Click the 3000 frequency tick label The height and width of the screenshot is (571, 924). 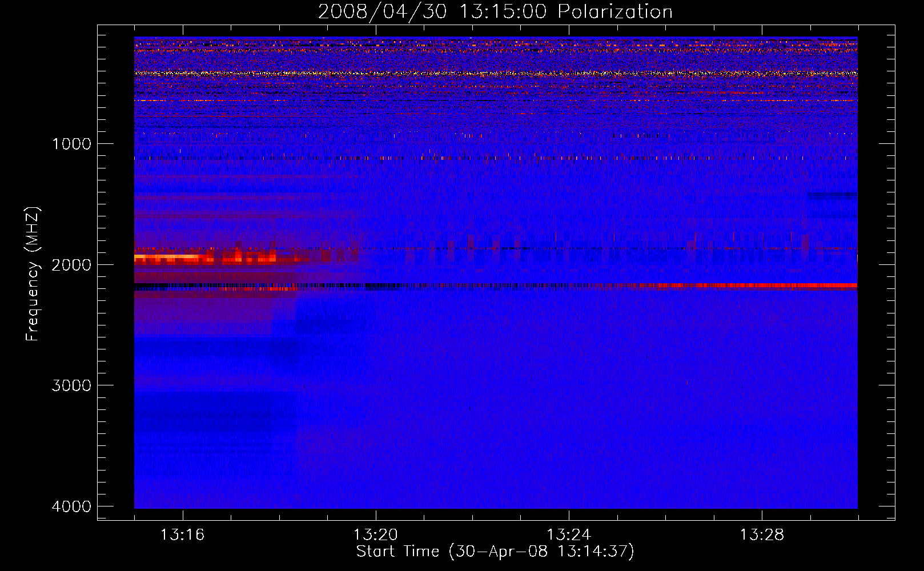tap(71, 385)
